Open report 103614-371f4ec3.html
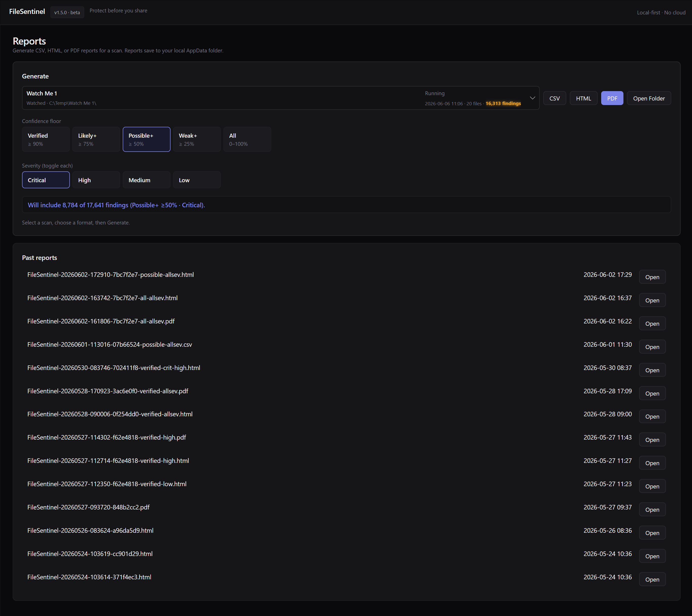This screenshot has width=692, height=616. click(x=652, y=579)
